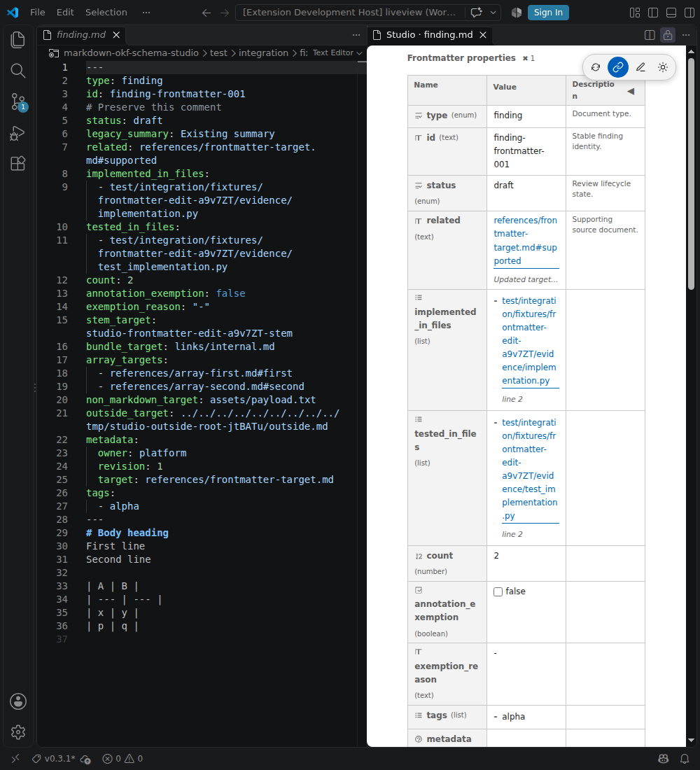Click the Sign In button
The height and width of the screenshot is (770, 700).
[x=548, y=13]
